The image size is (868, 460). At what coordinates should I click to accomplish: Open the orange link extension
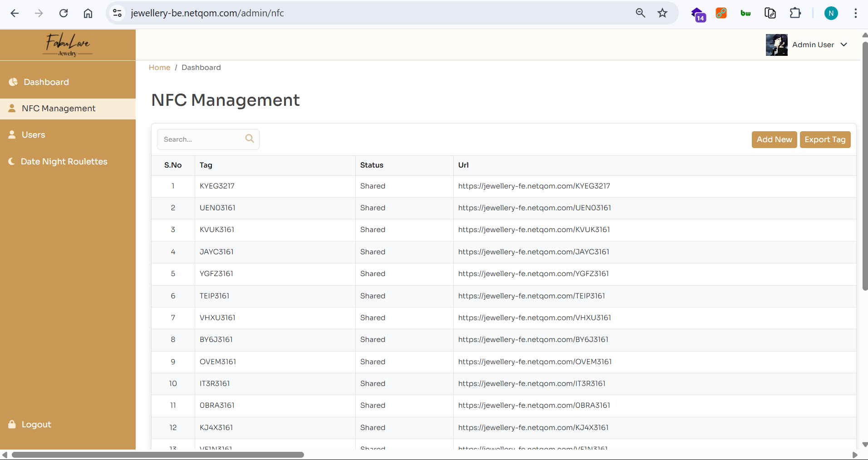[x=721, y=13]
